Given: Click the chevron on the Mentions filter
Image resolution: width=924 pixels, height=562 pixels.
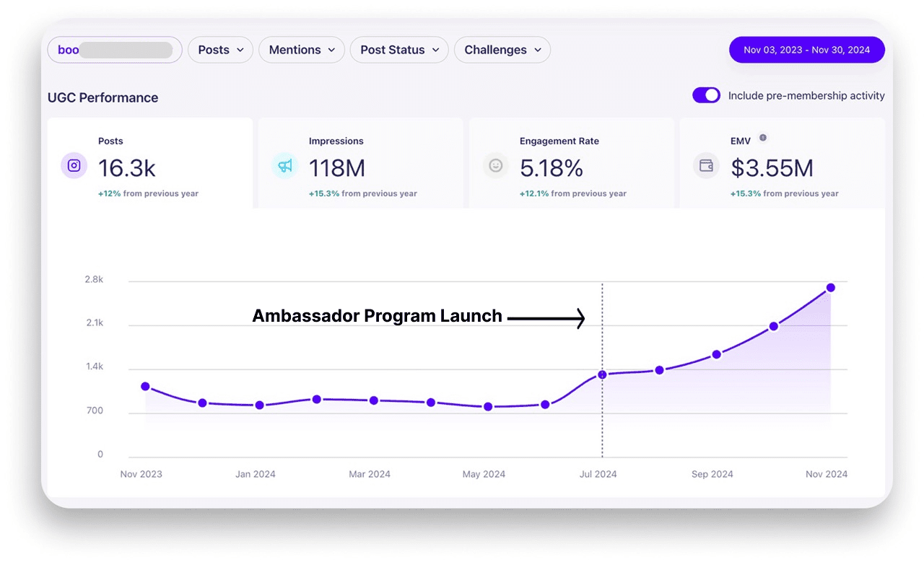Looking at the screenshot, I should pos(333,50).
